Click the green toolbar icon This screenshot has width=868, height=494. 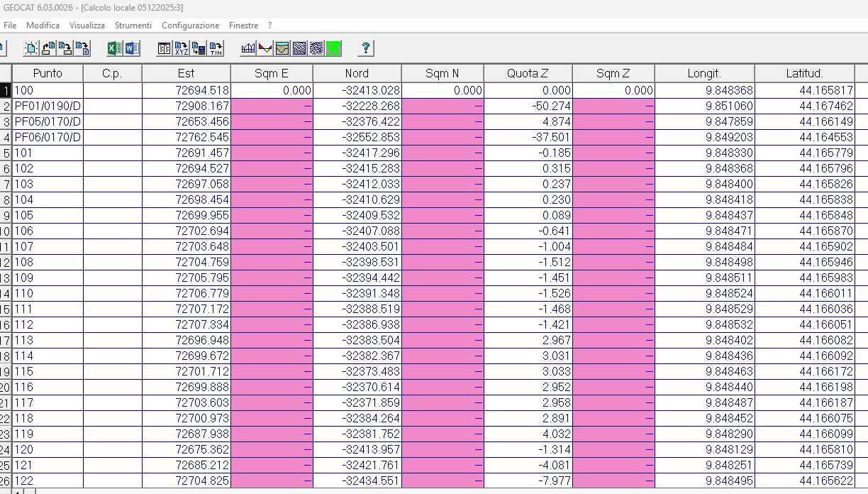point(334,48)
